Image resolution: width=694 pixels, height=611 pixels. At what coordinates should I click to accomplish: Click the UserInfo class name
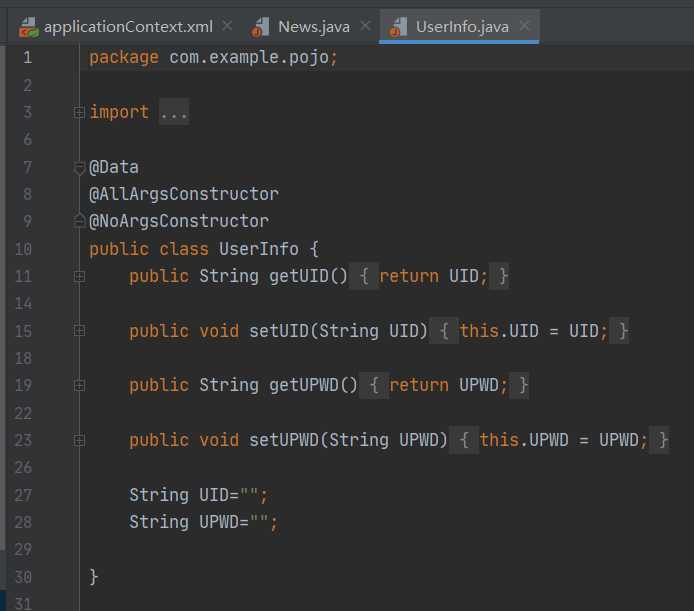[259, 249]
